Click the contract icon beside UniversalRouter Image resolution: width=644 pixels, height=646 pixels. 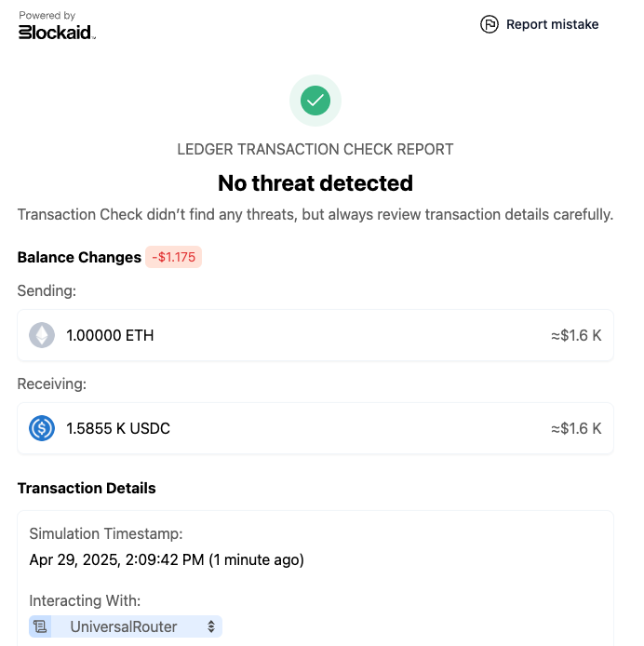(40, 626)
